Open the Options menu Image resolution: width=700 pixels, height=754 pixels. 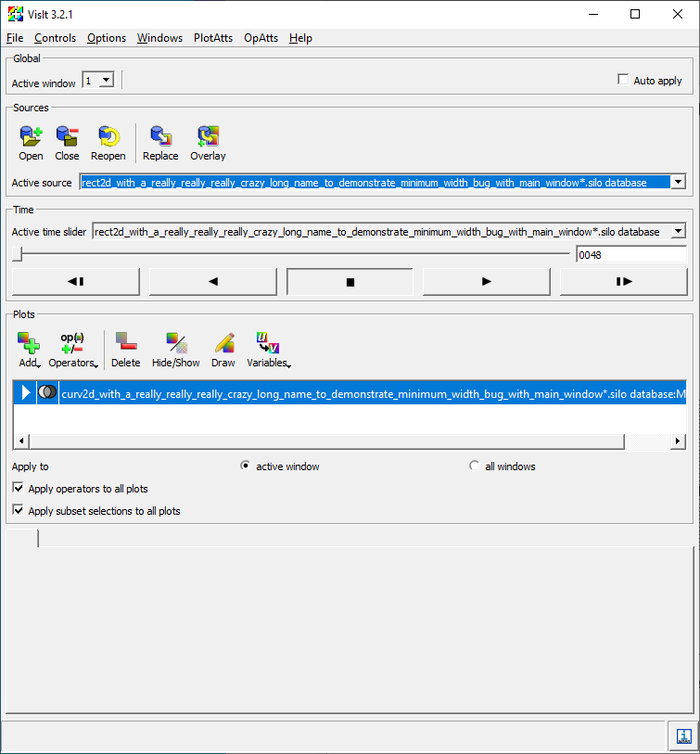click(x=107, y=38)
